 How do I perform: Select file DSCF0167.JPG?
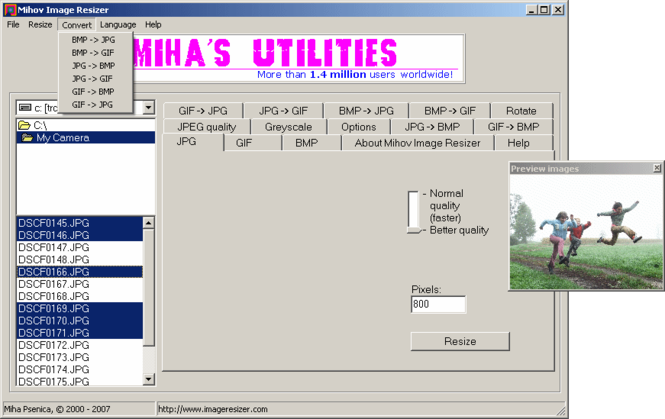click(x=80, y=284)
